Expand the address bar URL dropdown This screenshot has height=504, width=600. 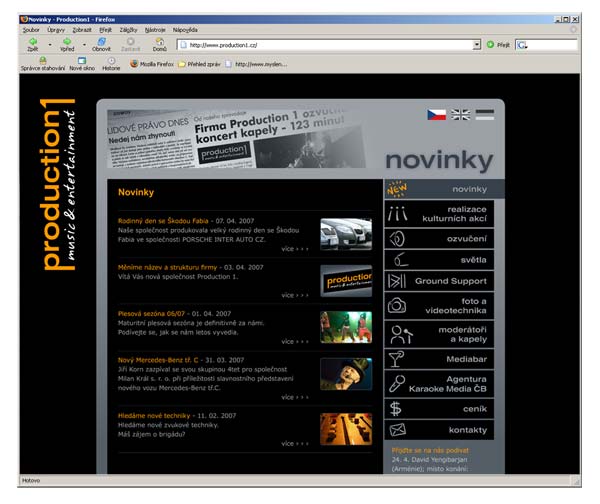(476, 45)
